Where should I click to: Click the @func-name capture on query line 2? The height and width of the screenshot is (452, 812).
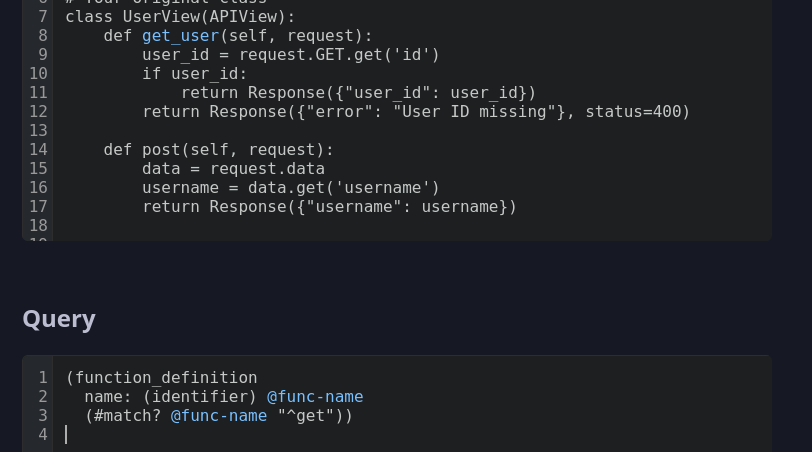(x=315, y=397)
